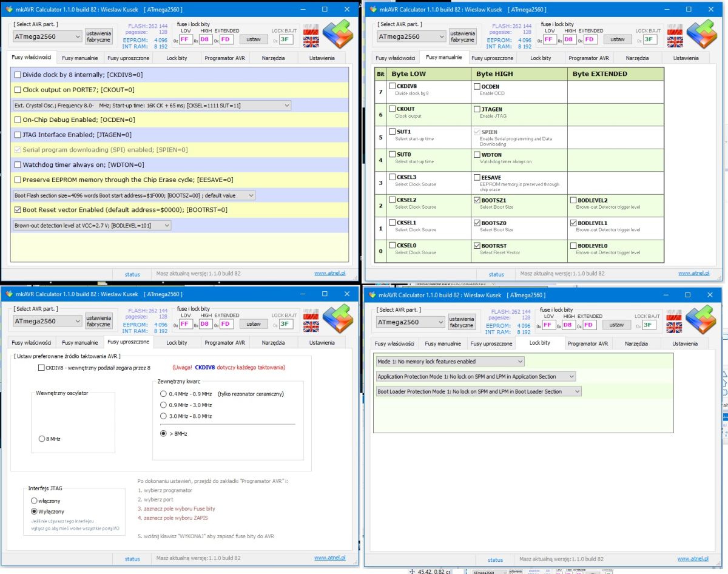728x574 pixels.
Task: Select JTAG interface włączony radio button
Action: click(x=34, y=501)
